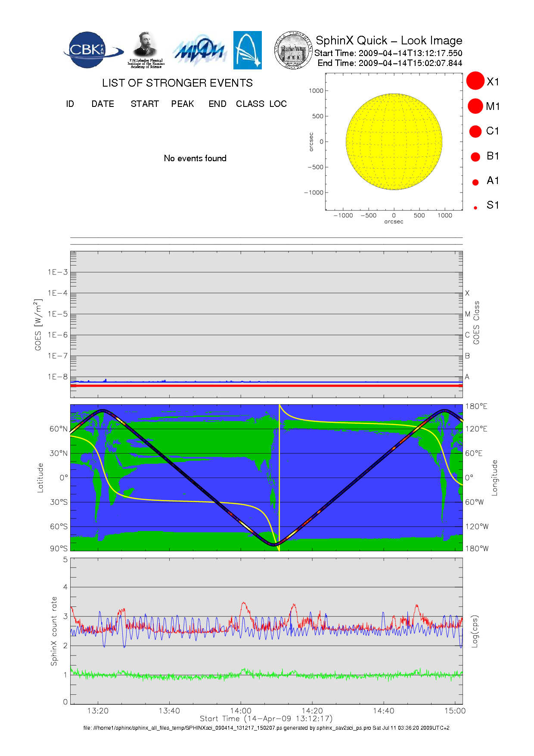Click the B1 flare class legend dot
Viewport: 534px width, 756px height.
point(475,157)
